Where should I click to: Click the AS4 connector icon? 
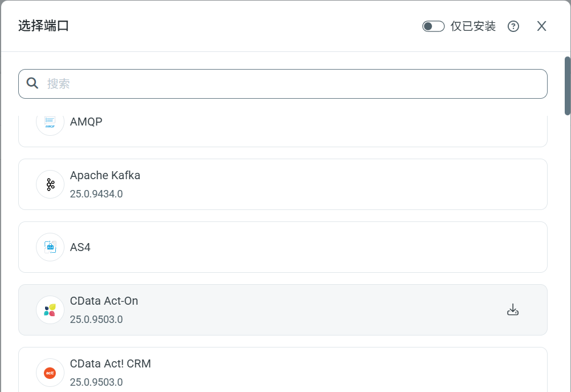50,247
